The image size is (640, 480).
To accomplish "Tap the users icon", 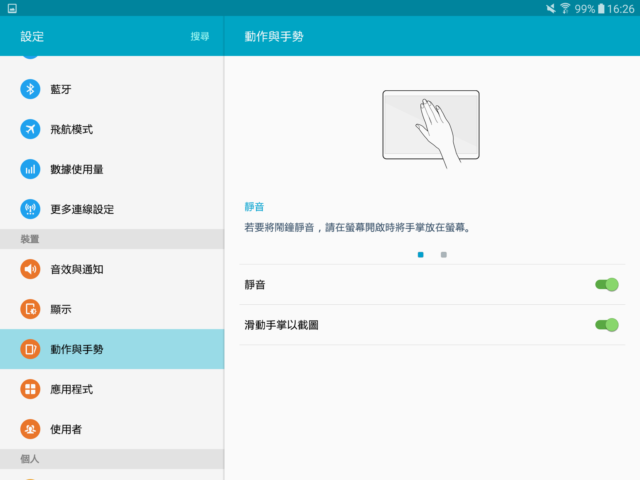I will click(x=30, y=429).
